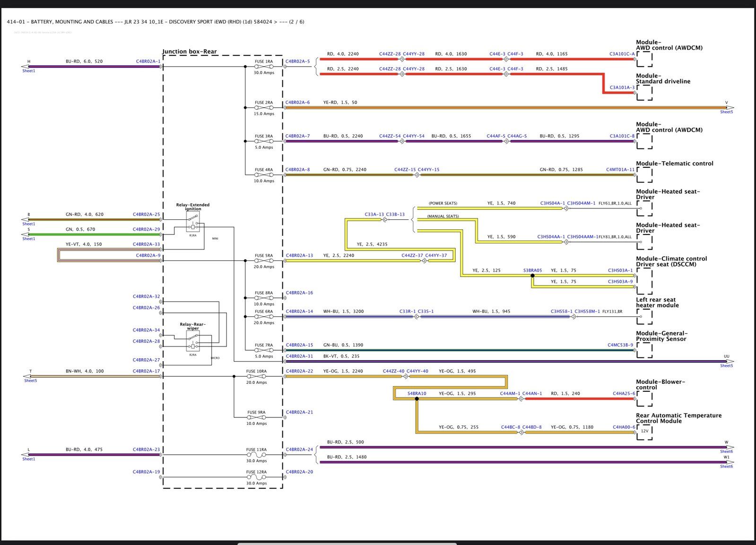This screenshot has height=545, width=756.
Task: Click connector label C4BR02A-32
Action: (x=147, y=297)
